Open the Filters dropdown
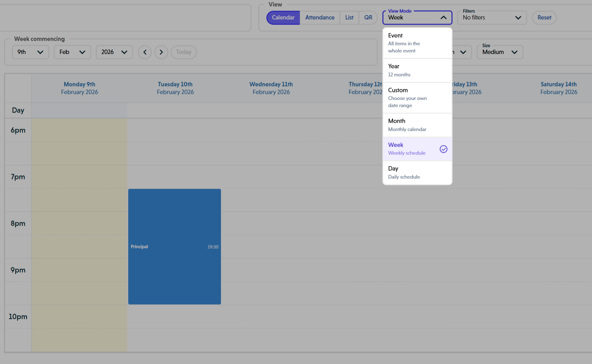The image size is (592, 364). 491,18
